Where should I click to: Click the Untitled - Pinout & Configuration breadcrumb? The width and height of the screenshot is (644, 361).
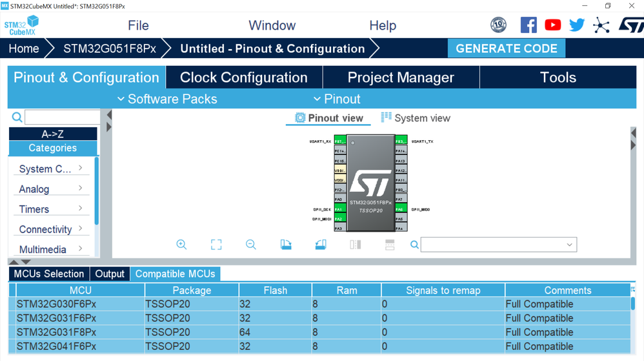(272, 48)
